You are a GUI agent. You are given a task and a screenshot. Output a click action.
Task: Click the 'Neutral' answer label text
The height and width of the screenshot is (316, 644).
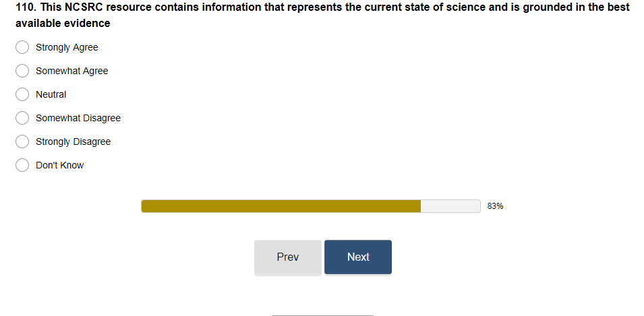51,94
